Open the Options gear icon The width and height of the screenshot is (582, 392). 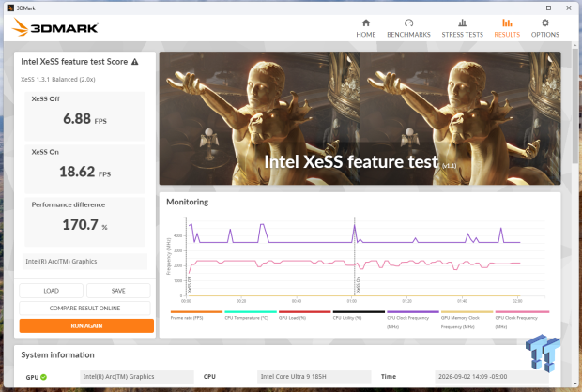tap(544, 23)
